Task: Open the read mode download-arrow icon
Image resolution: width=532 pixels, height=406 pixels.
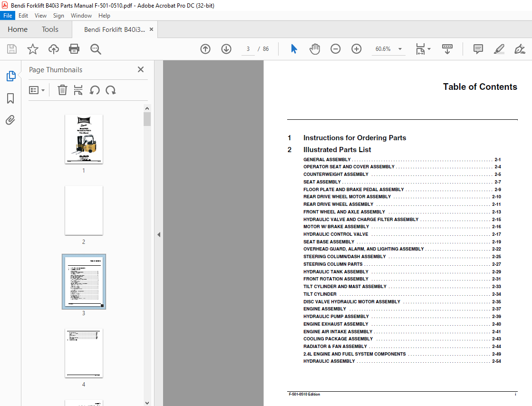Action: tap(447, 49)
